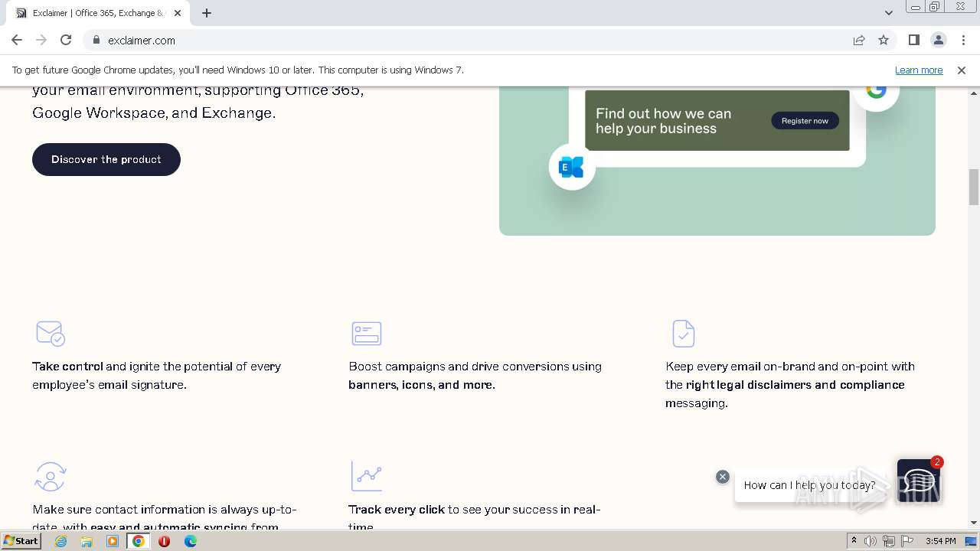Screen dimensions: 980x551
Task: Select the Exclaimer browser tab
Action: coord(100,13)
